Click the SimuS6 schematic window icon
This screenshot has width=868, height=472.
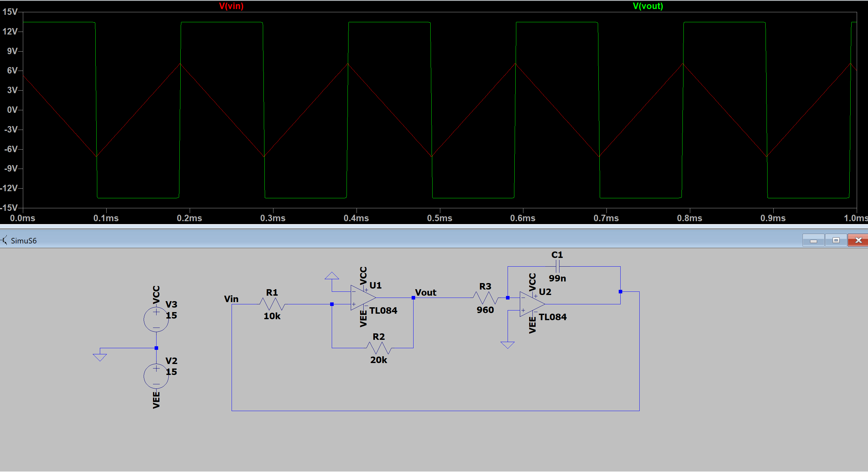[4, 241]
